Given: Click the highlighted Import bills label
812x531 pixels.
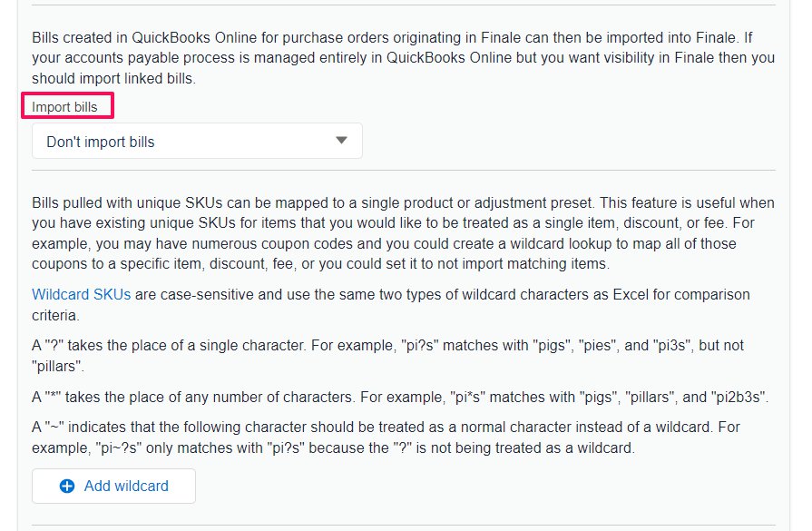Looking at the screenshot, I should coord(64,107).
